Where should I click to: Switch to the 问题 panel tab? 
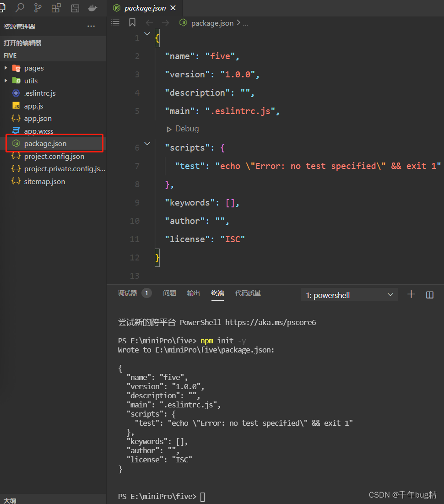click(x=169, y=293)
